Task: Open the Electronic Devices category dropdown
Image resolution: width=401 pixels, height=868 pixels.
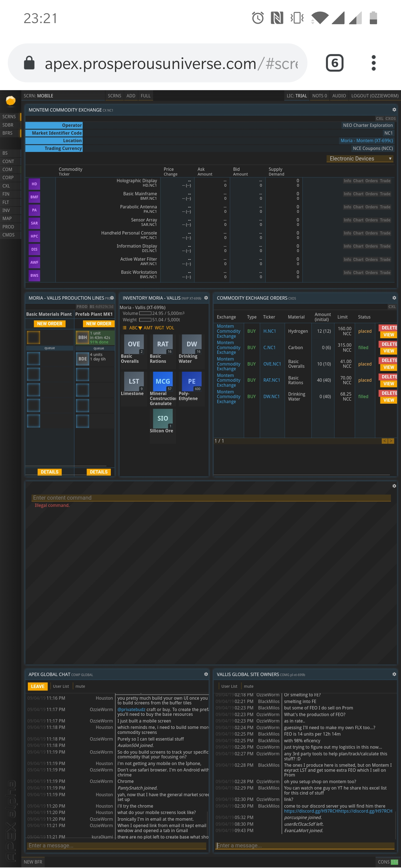Action: click(360, 159)
